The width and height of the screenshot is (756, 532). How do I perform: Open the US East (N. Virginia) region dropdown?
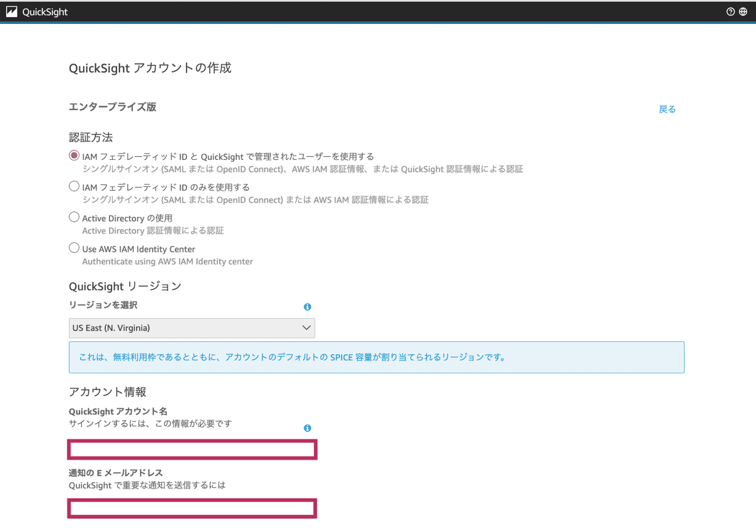pyautogui.click(x=192, y=328)
